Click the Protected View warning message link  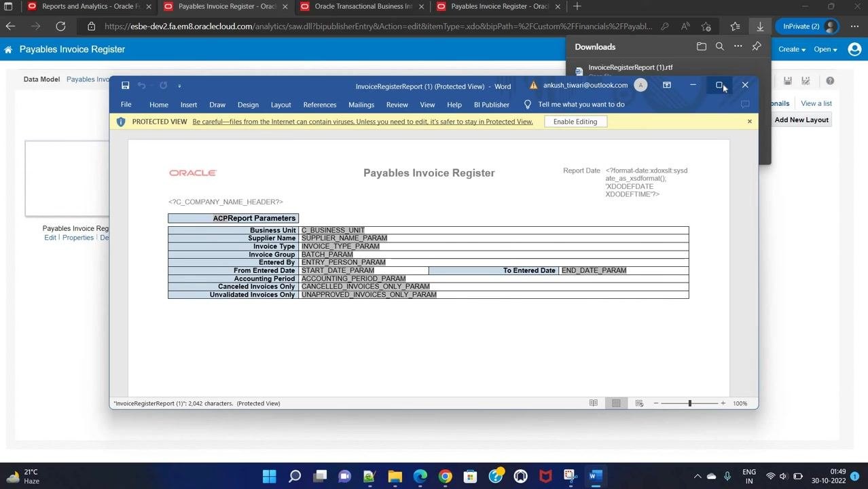point(363,122)
